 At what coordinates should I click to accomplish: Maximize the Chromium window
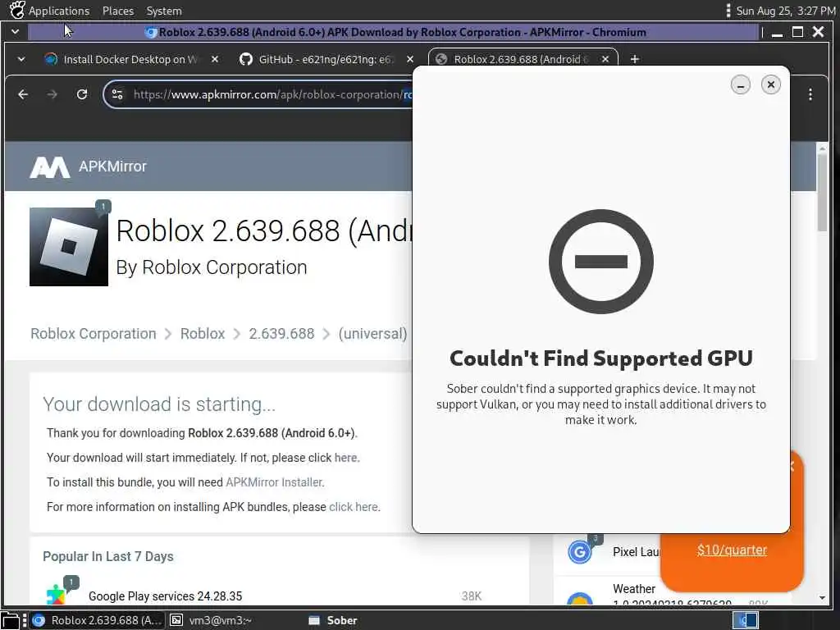(797, 32)
